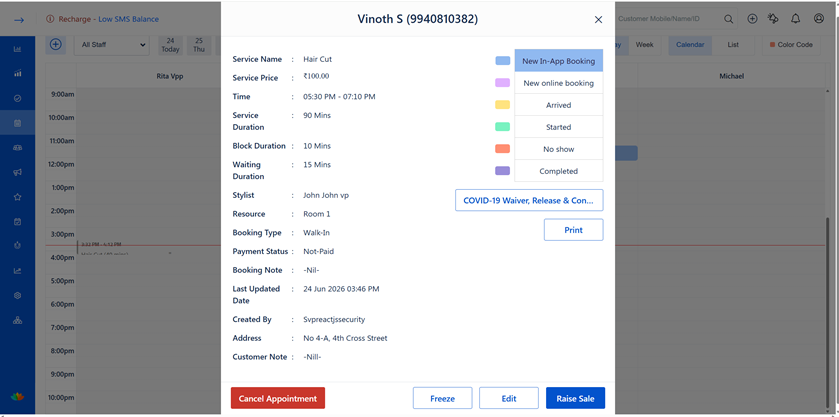Click the Raise Sale button
The image size is (839, 417).
click(x=575, y=398)
